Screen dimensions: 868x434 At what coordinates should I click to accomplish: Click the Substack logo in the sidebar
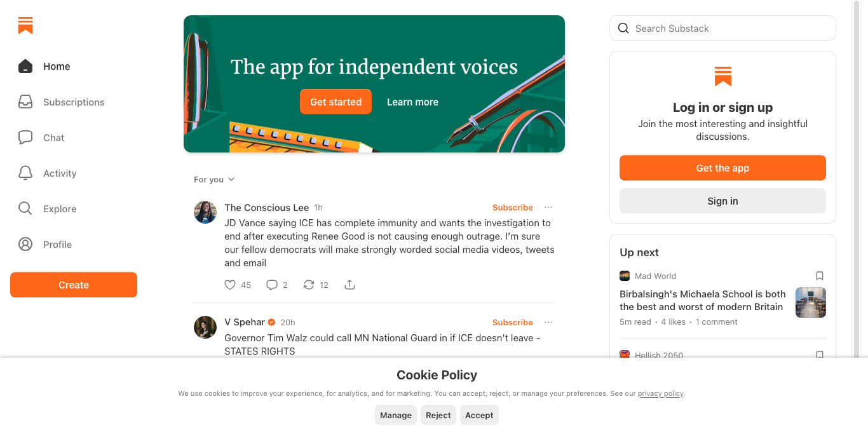(x=25, y=25)
